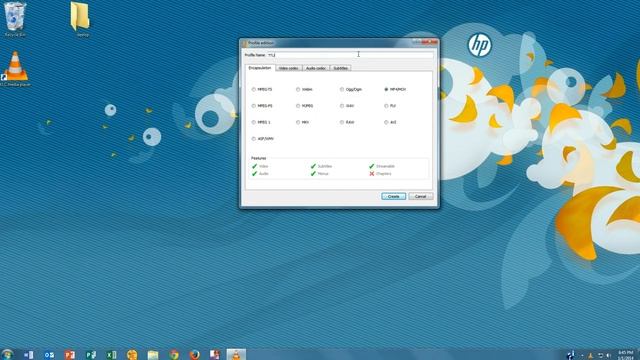The image size is (640, 360).
Task: Open the yellow folder on the desktop
Action: point(81,19)
